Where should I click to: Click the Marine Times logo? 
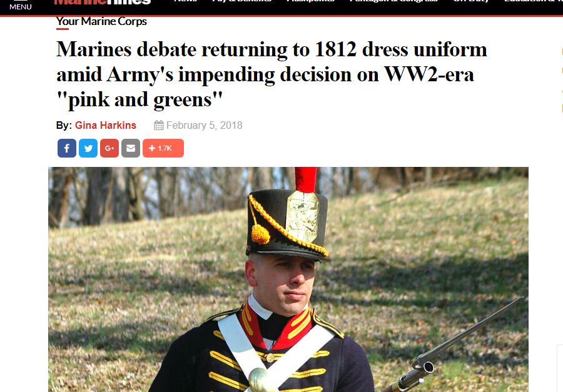103,2
